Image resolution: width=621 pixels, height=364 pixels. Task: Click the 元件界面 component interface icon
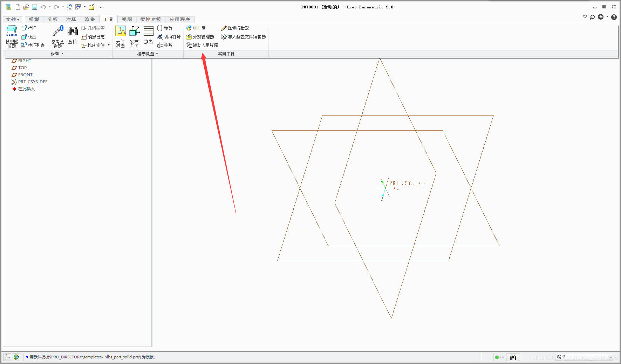coord(121,36)
